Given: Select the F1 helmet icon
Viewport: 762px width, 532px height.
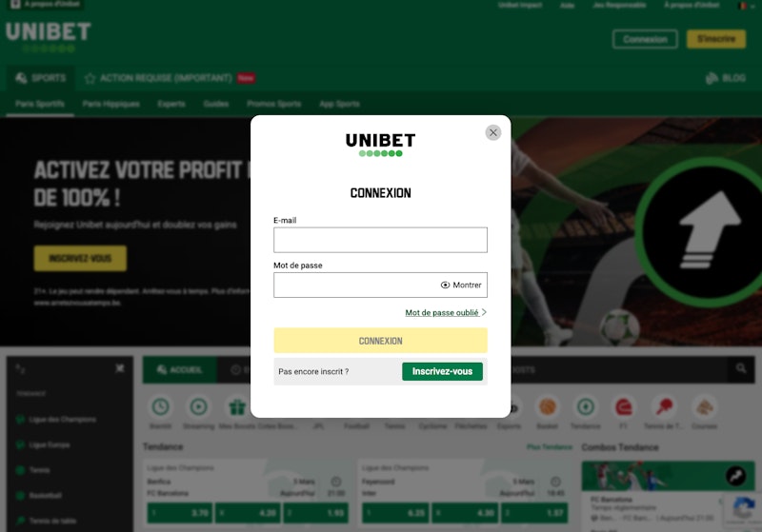Looking at the screenshot, I should 624,406.
